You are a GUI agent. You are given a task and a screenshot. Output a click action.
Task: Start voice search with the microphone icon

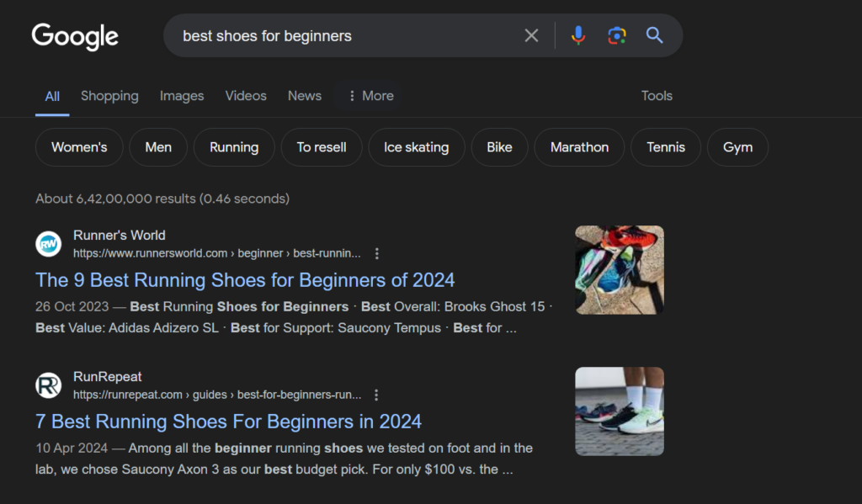577,35
